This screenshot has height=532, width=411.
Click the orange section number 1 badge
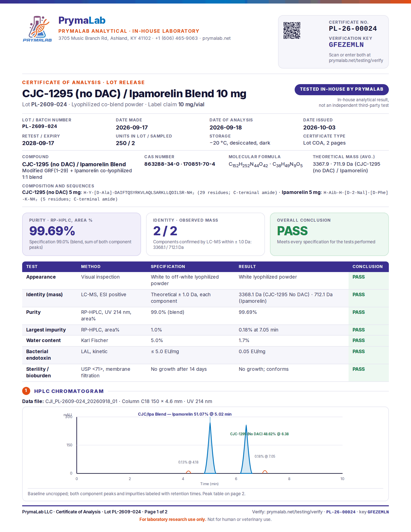26,391
